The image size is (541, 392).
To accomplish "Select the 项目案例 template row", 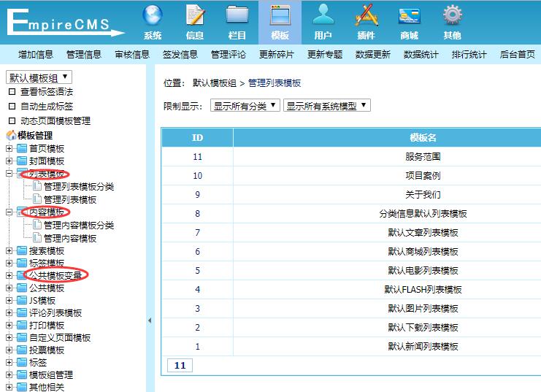I will point(351,176).
